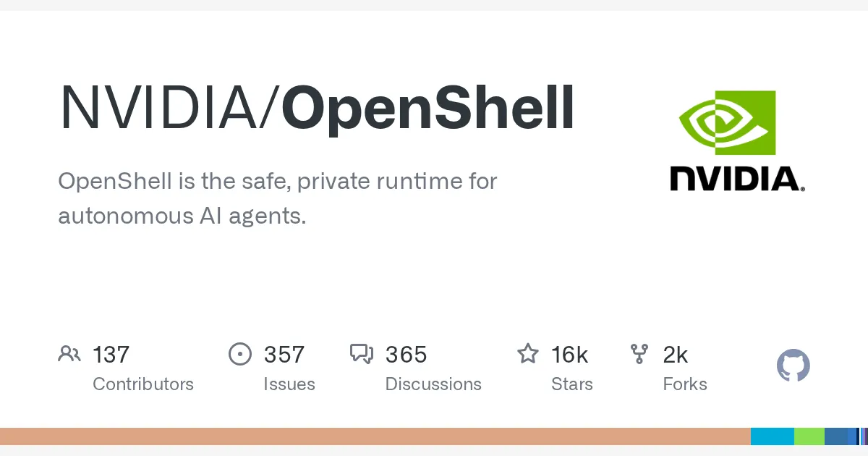Select the Forks label
This screenshot has width=868, height=456.
pos(685,384)
